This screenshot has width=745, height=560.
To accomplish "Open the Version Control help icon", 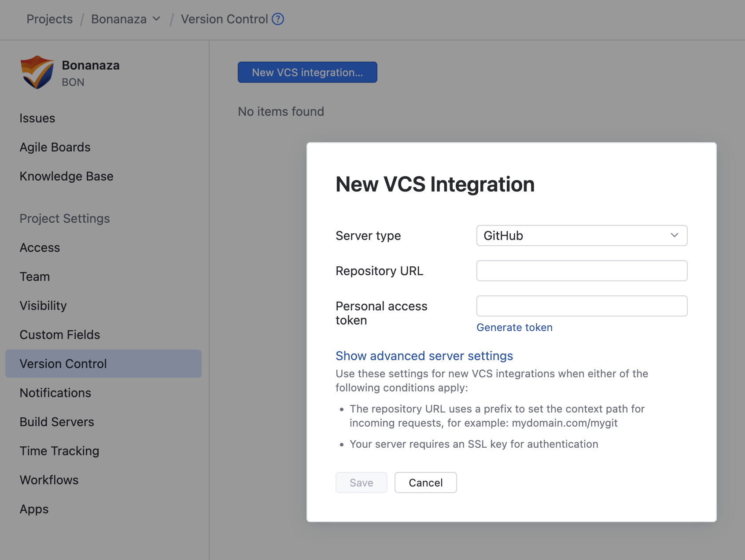I will [x=278, y=19].
